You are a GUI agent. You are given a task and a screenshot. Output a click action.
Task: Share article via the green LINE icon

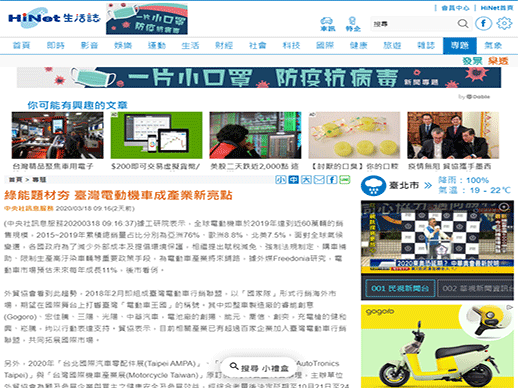(x=345, y=180)
